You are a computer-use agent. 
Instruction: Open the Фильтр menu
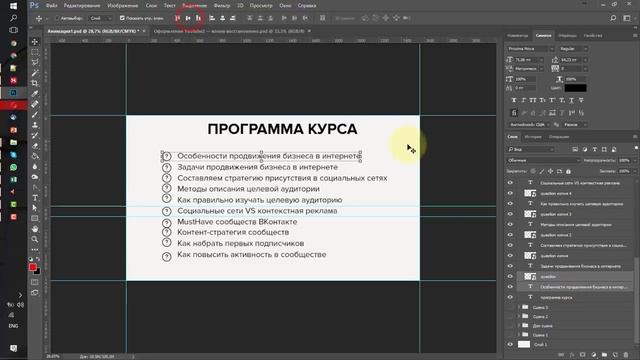pos(222,6)
